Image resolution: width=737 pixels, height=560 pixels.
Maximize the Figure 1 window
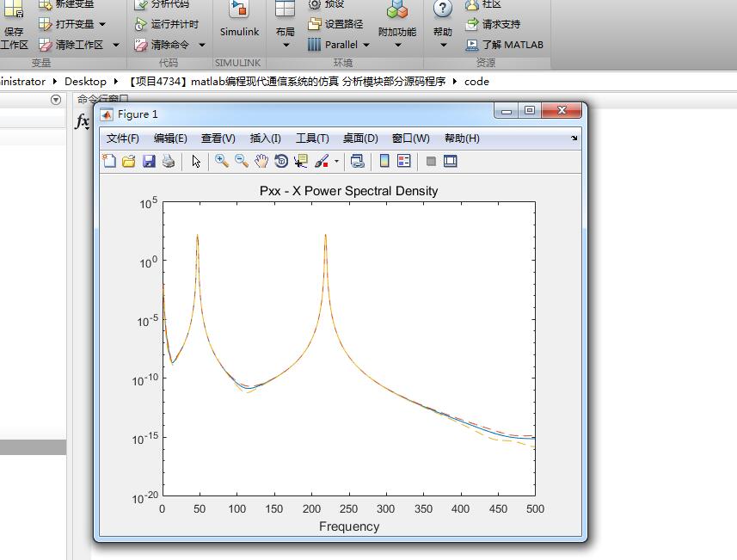(x=530, y=110)
